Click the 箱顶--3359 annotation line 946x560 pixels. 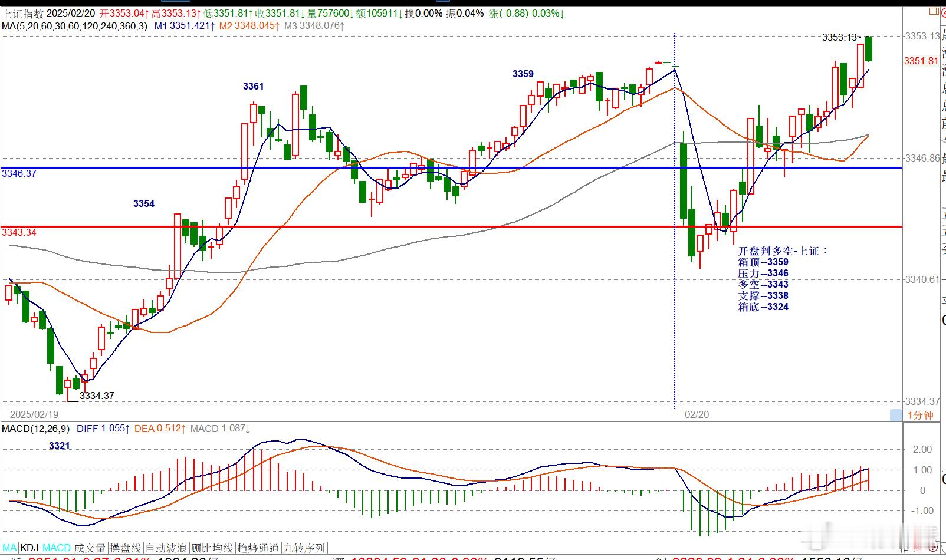pyautogui.click(x=763, y=262)
